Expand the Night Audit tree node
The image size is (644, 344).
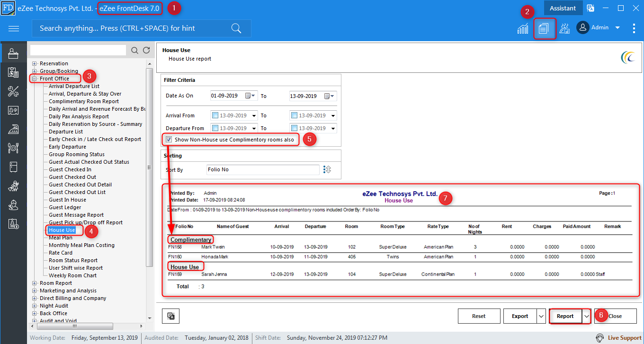coord(34,306)
